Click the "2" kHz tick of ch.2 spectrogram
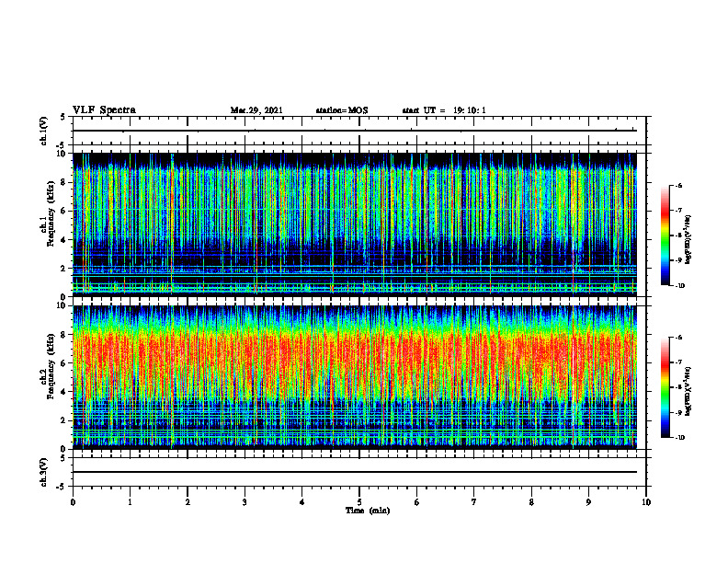 pos(64,420)
